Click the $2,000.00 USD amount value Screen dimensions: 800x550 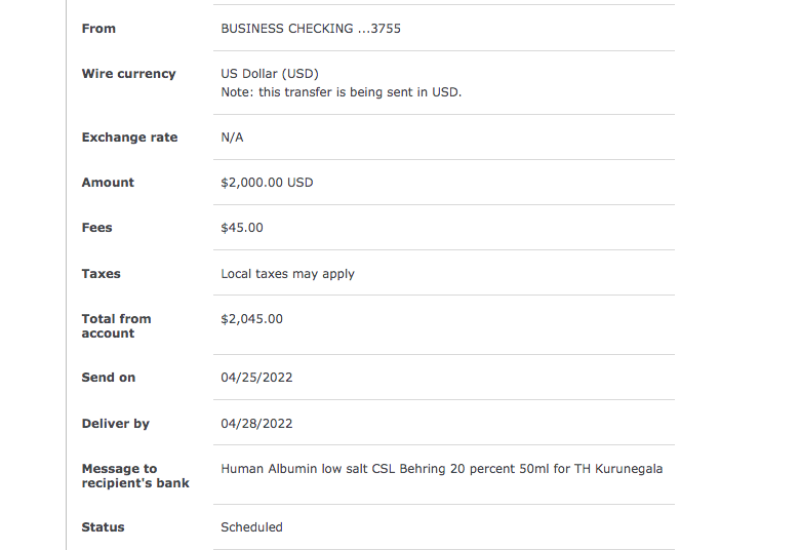(267, 183)
